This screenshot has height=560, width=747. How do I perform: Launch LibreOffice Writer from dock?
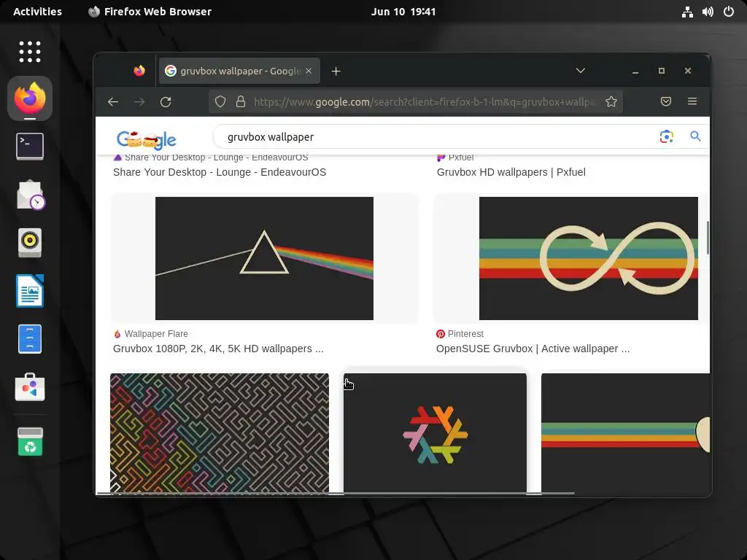[x=29, y=290]
